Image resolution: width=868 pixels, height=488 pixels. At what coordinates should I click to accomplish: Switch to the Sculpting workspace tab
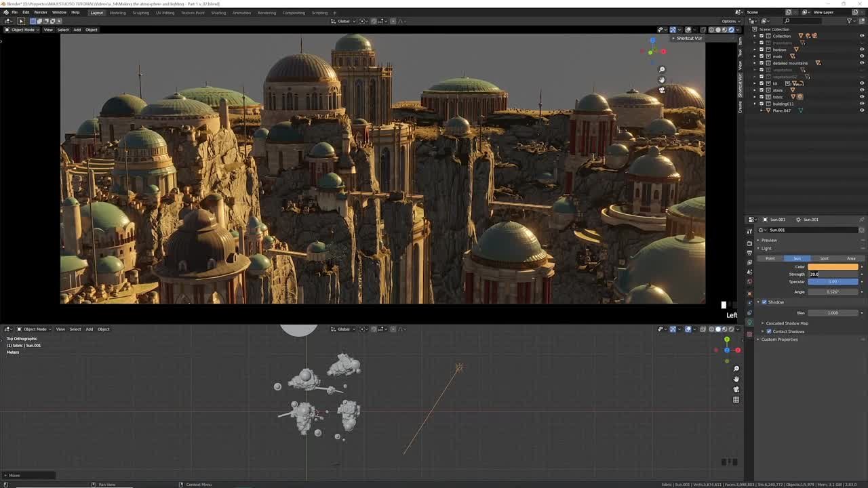[x=140, y=12]
